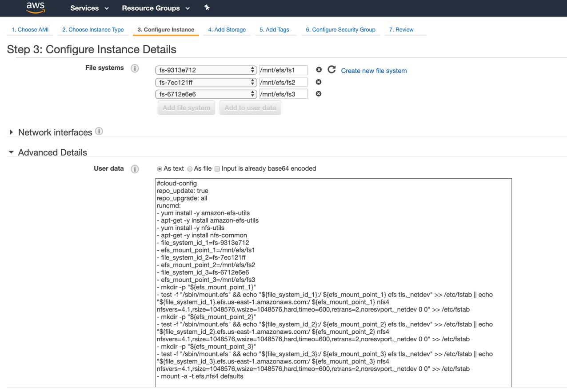Screen dimensions: 567x392
Task: Collapse the Advanced Details section
Action: pyautogui.click(x=11, y=152)
